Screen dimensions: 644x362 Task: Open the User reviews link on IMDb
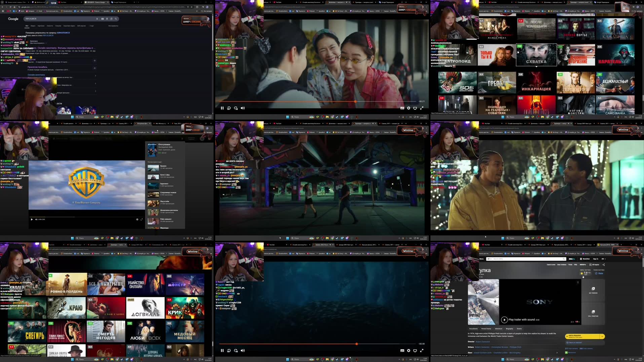562,265
